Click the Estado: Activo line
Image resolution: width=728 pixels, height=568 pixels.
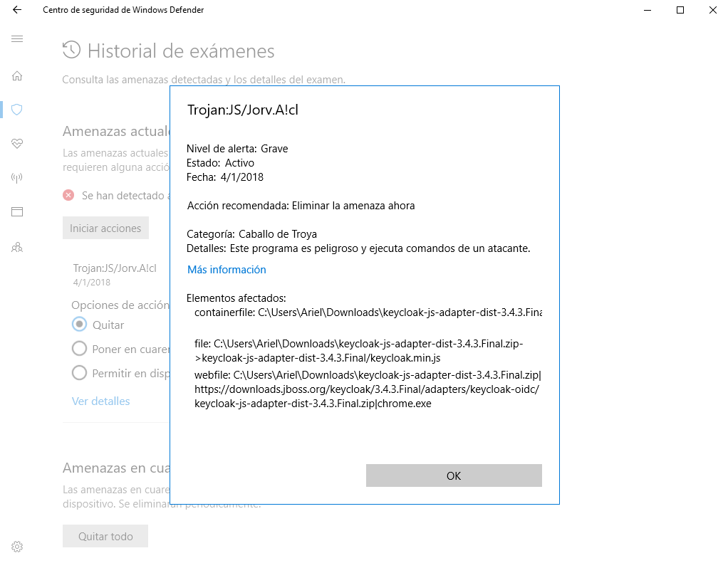click(x=221, y=163)
